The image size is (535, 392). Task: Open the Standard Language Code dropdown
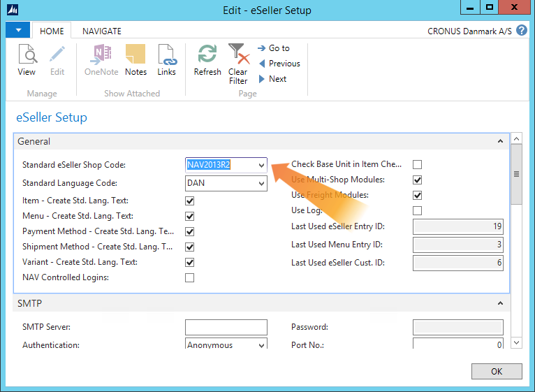(x=261, y=183)
